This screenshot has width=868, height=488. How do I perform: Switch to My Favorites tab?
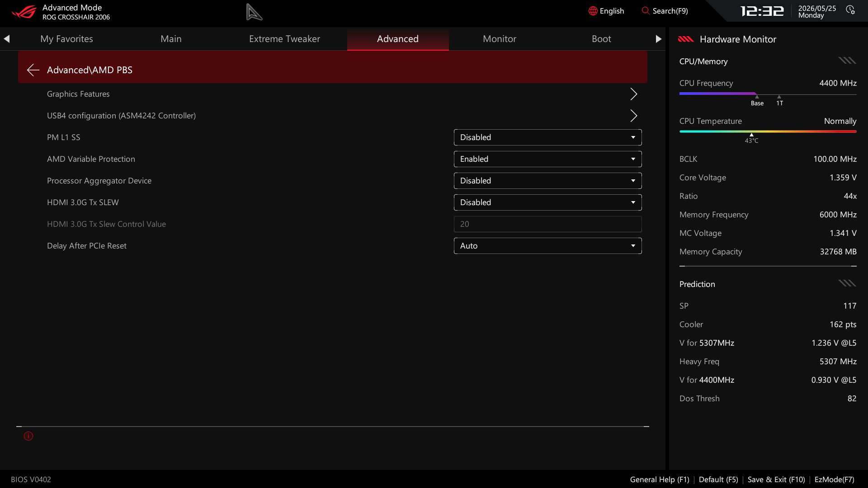click(x=66, y=39)
